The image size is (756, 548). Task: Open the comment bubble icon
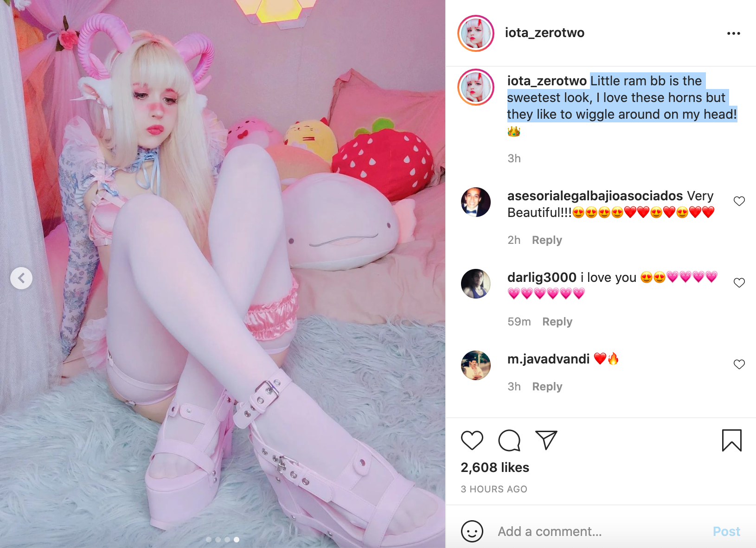tap(509, 440)
